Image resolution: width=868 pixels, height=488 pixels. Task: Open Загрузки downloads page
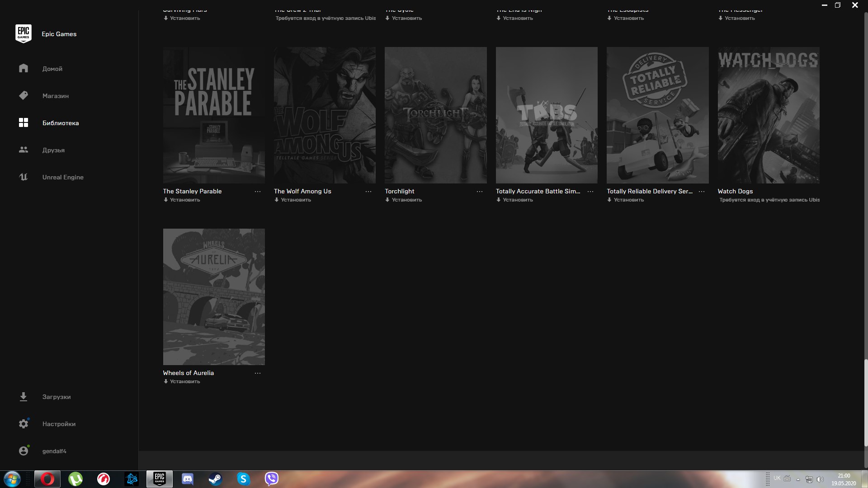tap(57, 397)
